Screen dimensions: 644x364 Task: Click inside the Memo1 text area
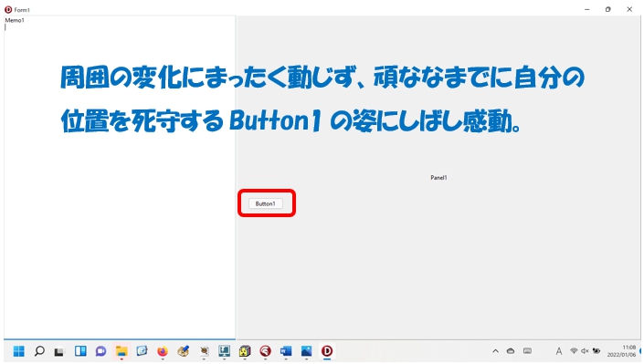click(120, 177)
